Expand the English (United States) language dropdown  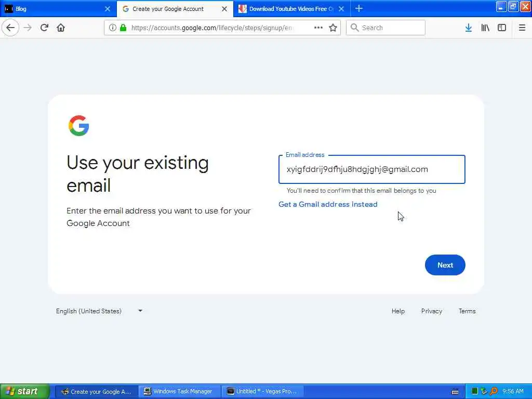tap(99, 311)
